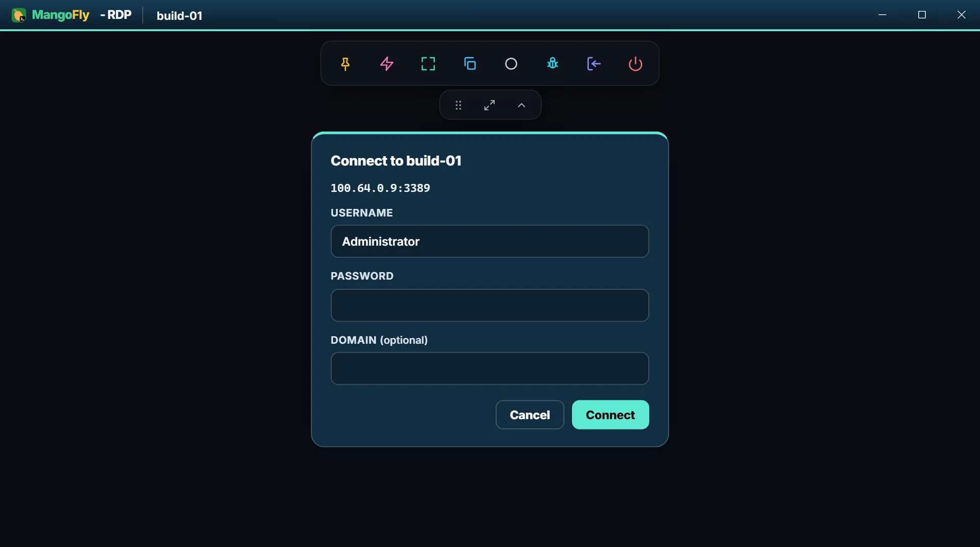
Task: Close the MangoFly RDP window
Action: [962, 15]
